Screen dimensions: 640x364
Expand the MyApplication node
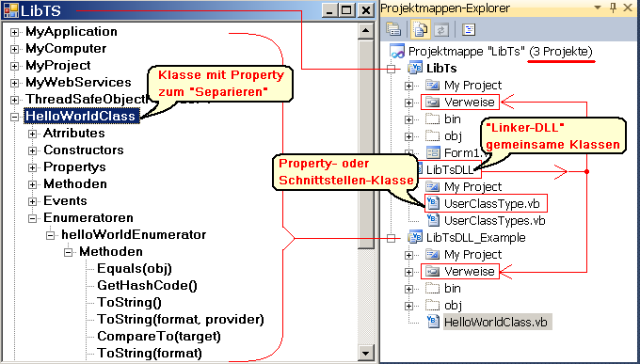[x=14, y=32]
